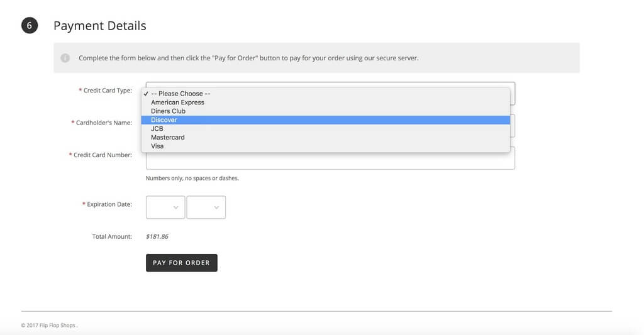Click the info icon in the gray banner
Image resolution: width=644 pixels, height=335 pixels.
point(65,58)
